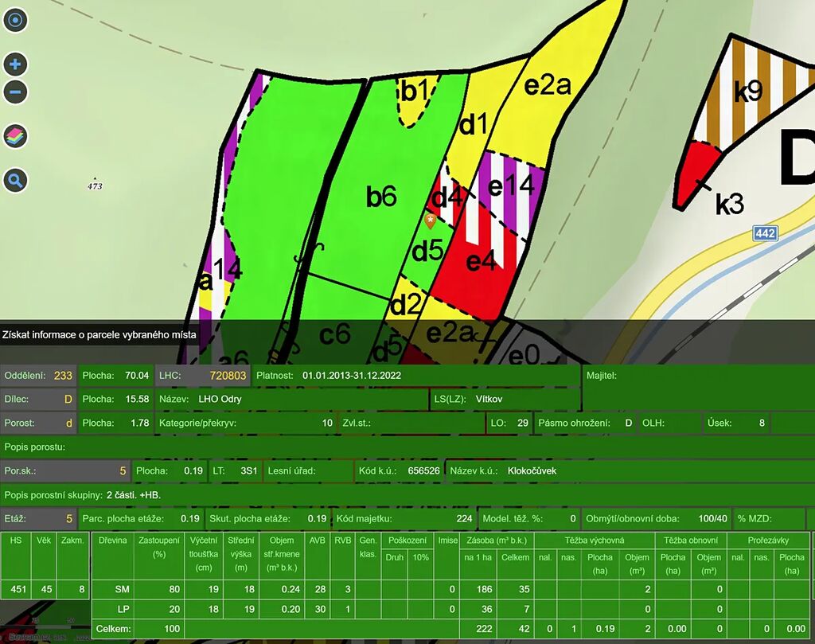Click the SM species row in table

(121, 589)
